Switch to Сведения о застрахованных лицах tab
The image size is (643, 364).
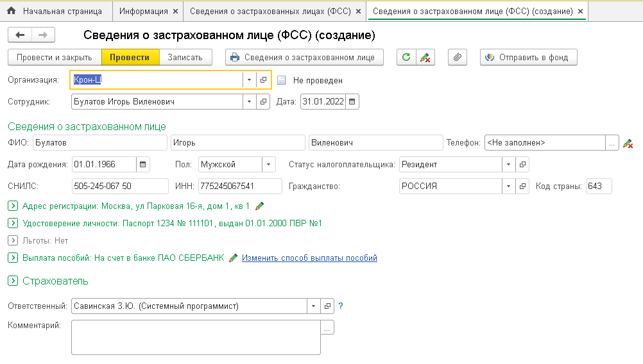(x=270, y=12)
